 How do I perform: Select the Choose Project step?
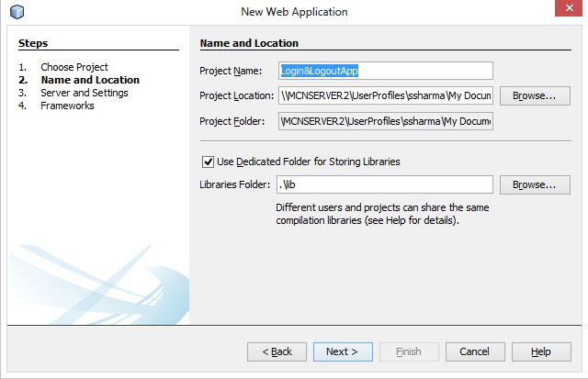(x=73, y=67)
